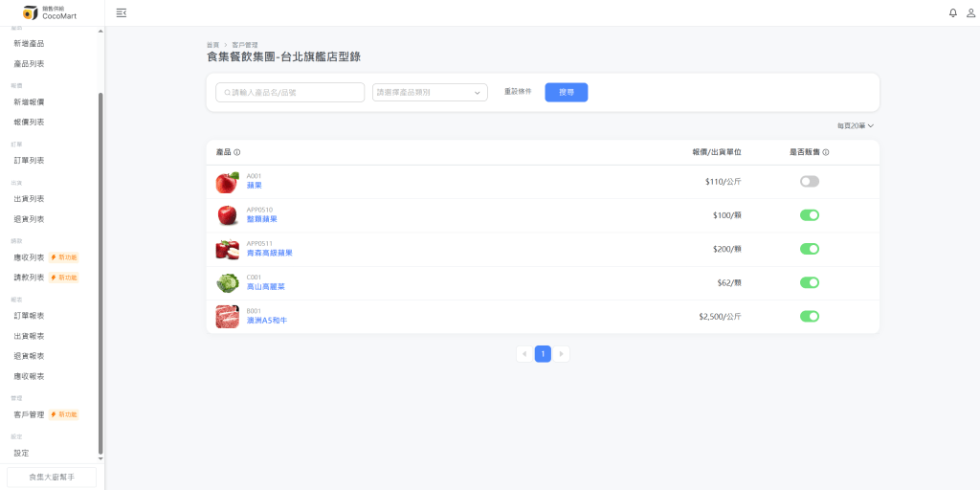Click the $62/顆 price
The height and width of the screenshot is (490, 980).
729,283
